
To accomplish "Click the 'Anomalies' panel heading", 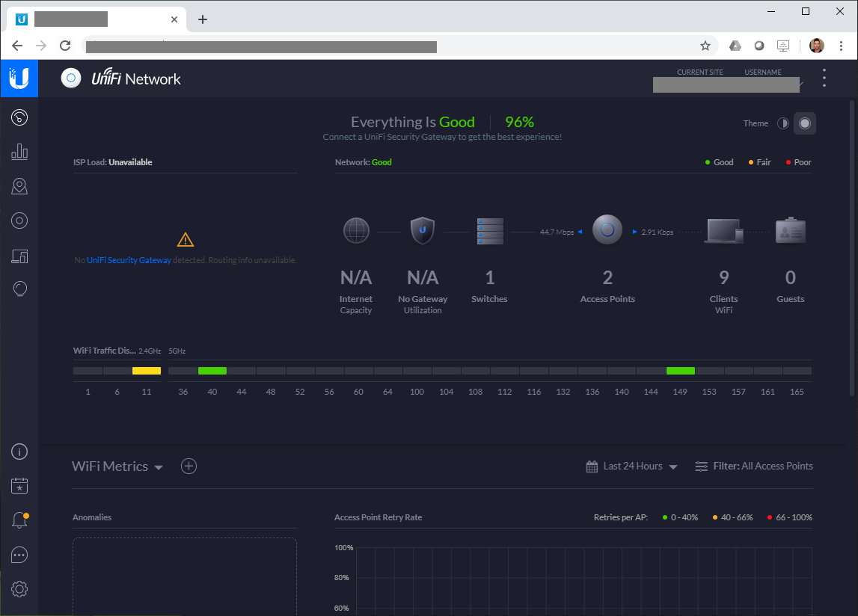I will pos(92,517).
